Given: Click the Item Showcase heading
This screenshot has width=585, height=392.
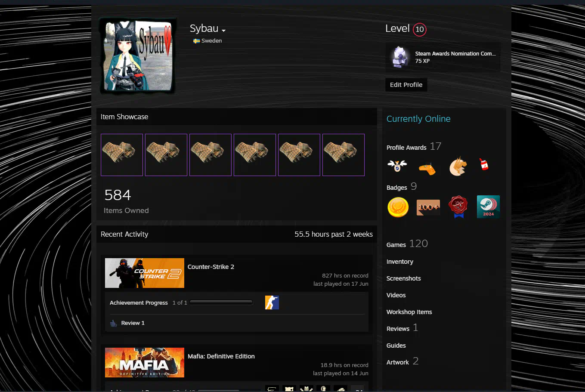Looking at the screenshot, I should point(124,117).
